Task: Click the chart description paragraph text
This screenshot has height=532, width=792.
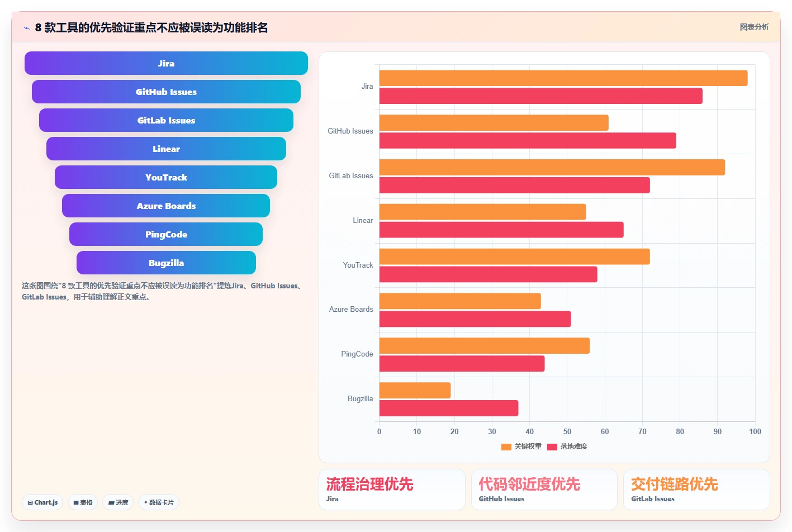Action: click(163, 291)
